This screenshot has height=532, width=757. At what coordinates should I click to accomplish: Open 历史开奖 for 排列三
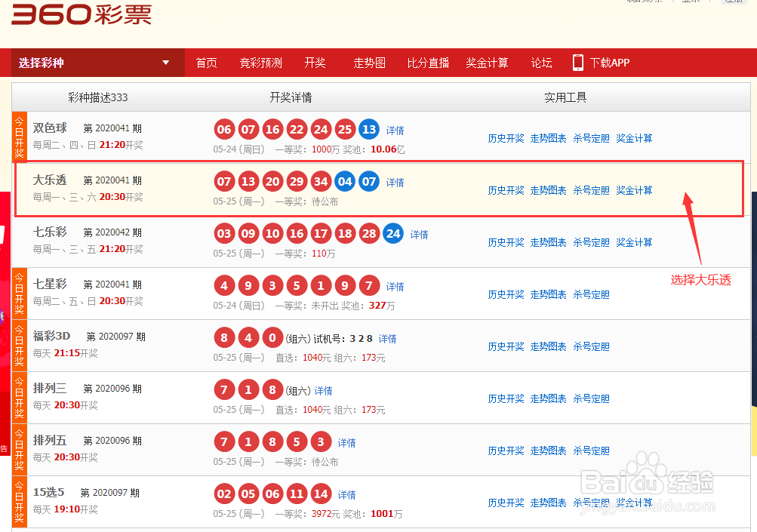[506, 398]
